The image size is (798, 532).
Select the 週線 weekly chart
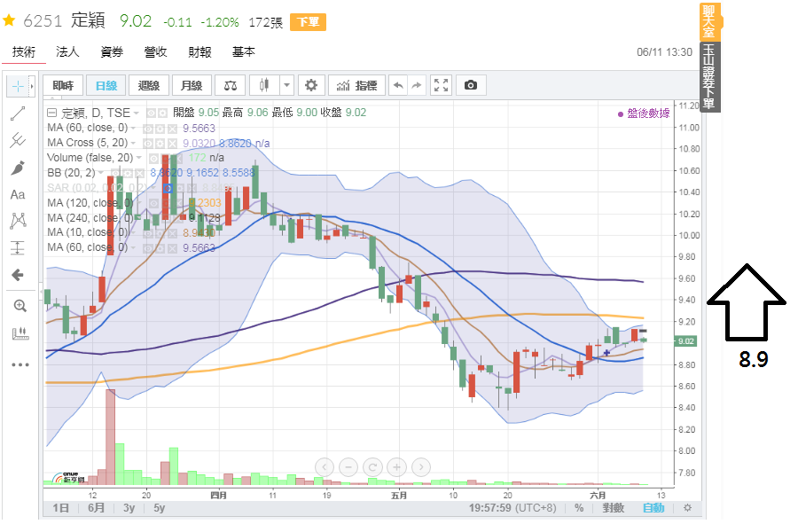[x=149, y=85]
